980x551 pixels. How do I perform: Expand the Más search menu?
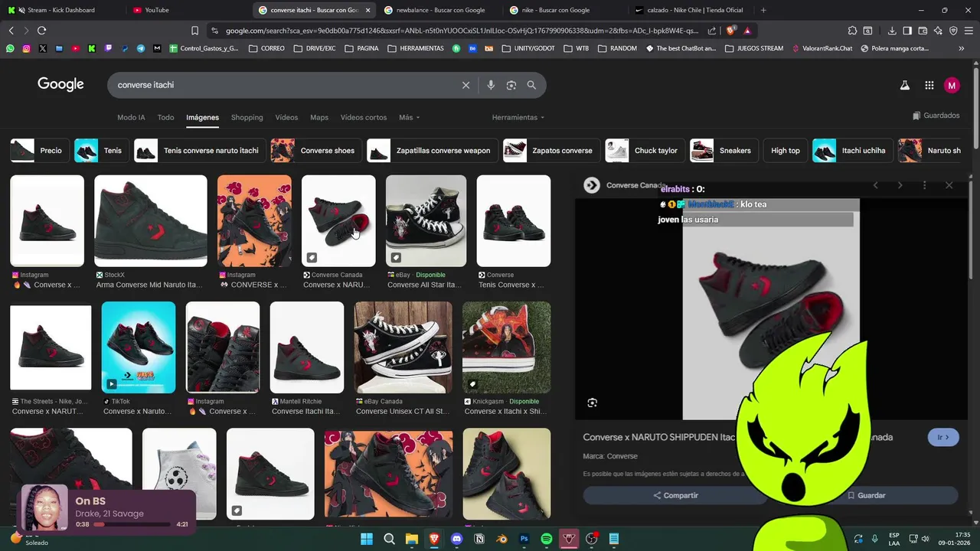coord(409,117)
